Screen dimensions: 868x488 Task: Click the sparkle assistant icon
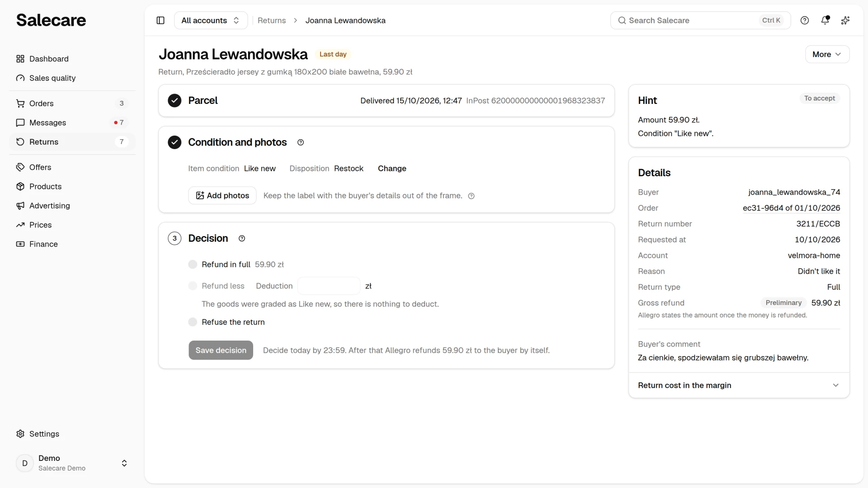coord(845,20)
